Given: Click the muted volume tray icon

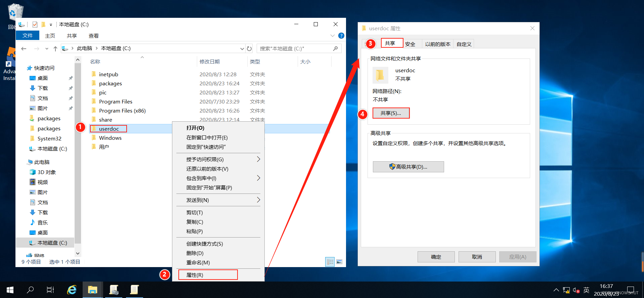Looking at the screenshot, I should click(576, 290).
